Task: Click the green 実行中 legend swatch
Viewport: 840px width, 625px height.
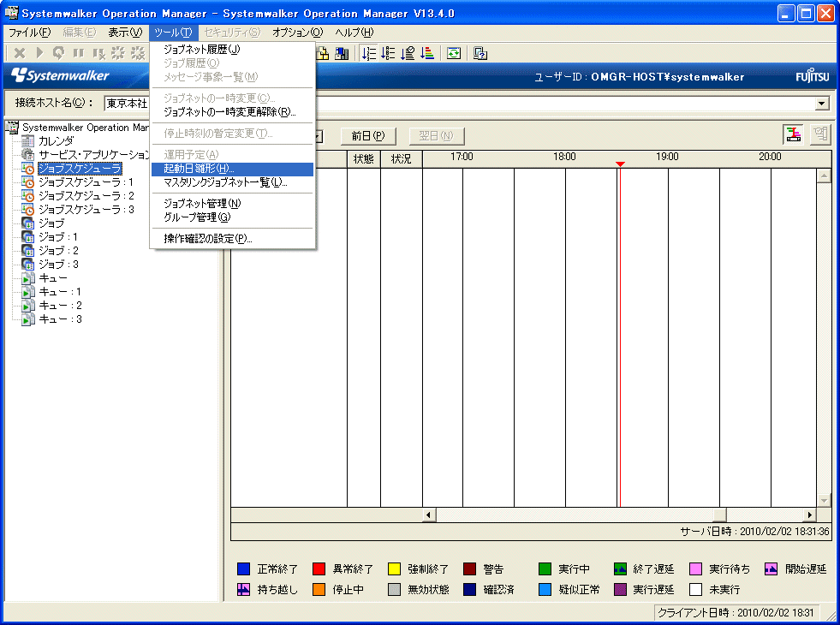Action: click(x=545, y=568)
